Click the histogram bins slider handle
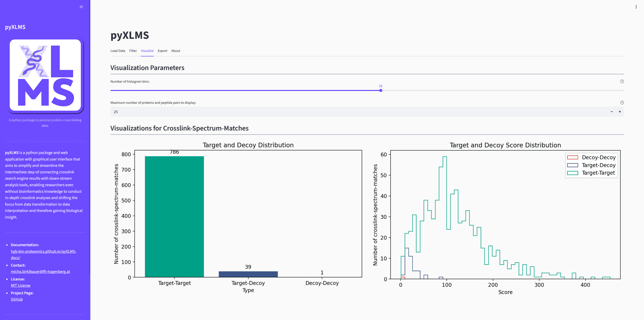Viewport: 644px width, 320px height. (381, 90)
